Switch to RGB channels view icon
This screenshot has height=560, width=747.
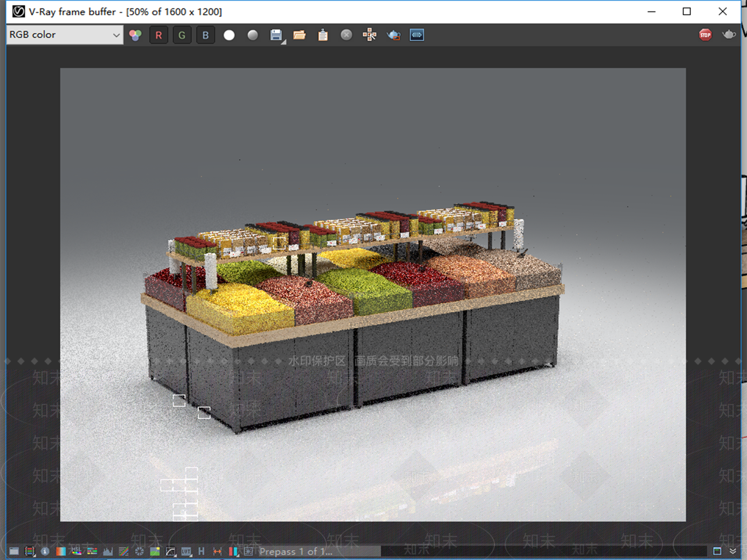point(135,35)
